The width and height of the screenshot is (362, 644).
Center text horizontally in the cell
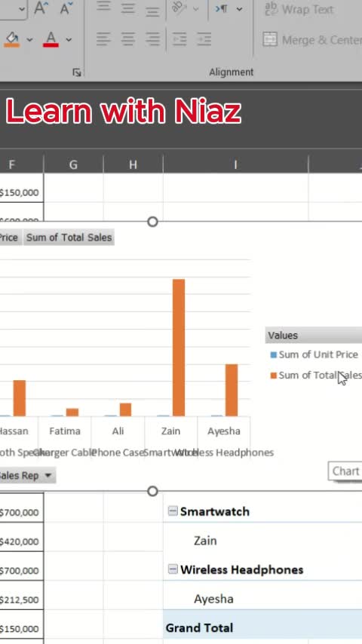point(128,39)
